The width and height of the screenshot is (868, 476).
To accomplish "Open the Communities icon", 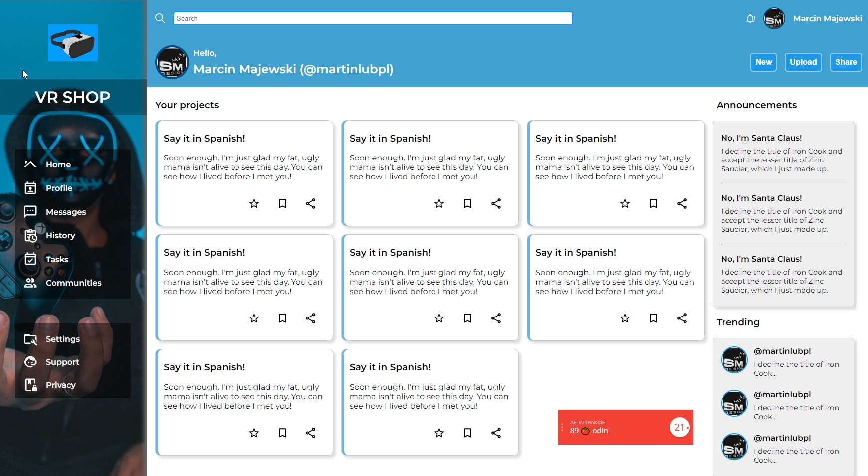I will pyautogui.click(x=30, y=282).
